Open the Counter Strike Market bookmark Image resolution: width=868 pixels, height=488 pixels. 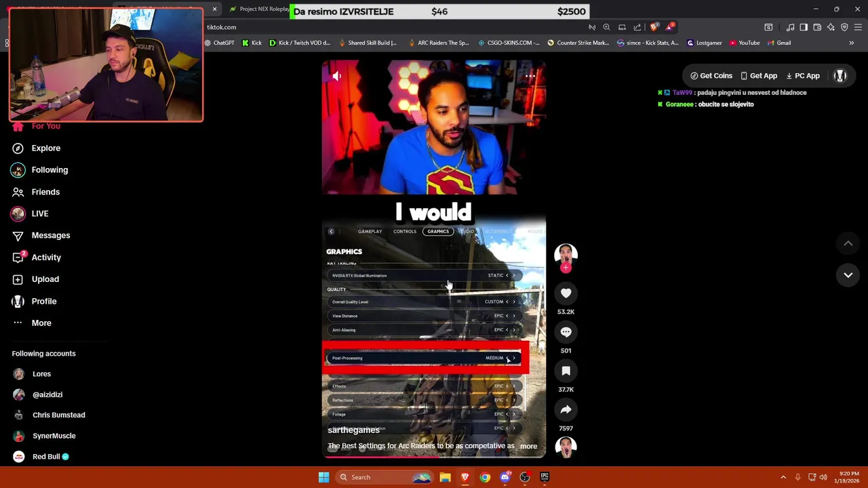point(578,43)
